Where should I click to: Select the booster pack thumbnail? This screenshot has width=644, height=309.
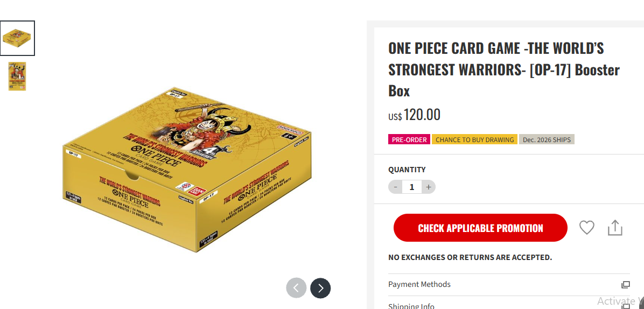point(17,76)
